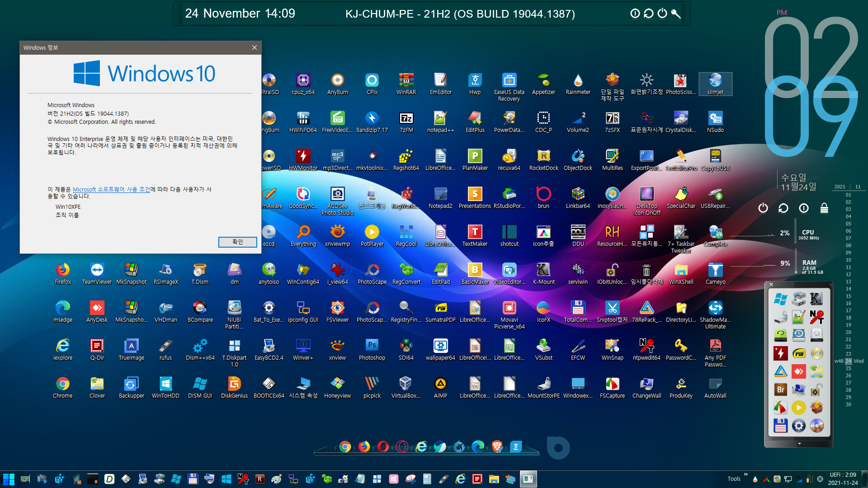Launch VirtualBox desktop shortcut
This screenshot has width=868, height=488.
(406, 388)
